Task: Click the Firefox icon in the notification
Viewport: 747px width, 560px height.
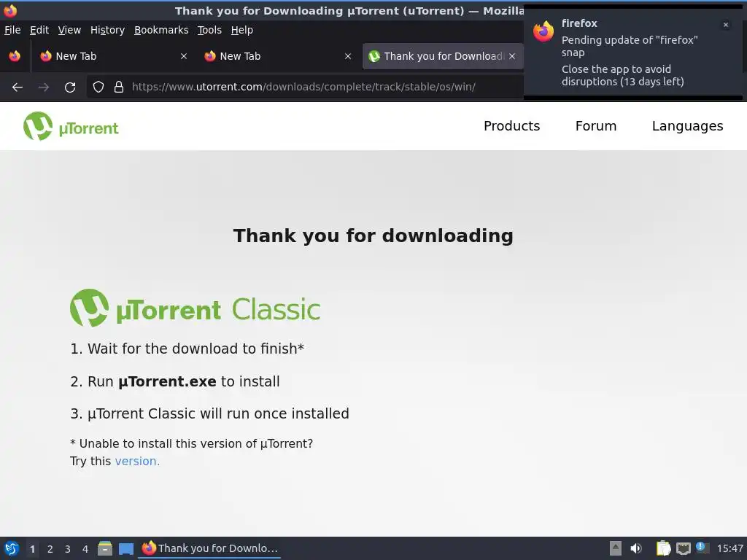Action: click(543, 31)
